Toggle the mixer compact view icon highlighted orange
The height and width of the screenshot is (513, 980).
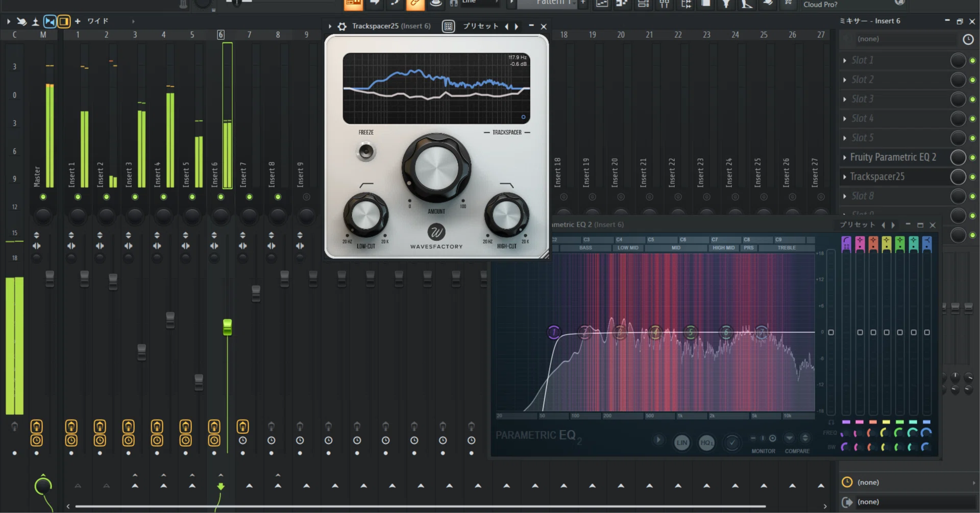[64, 21]
